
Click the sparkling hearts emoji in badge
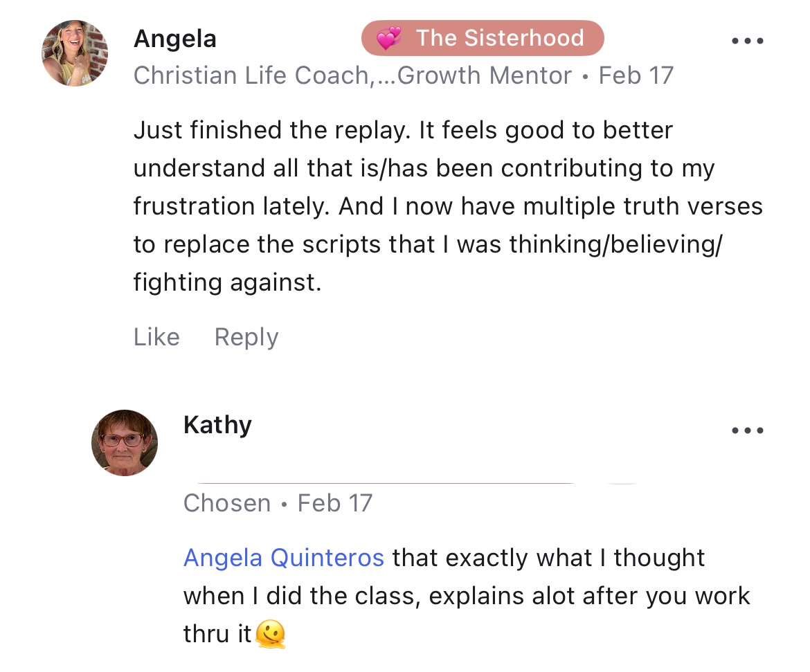(389, 38)
